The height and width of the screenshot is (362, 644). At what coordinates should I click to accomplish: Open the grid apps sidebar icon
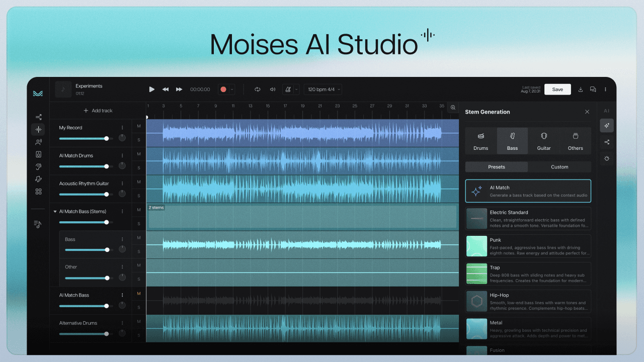pos(38,192)
